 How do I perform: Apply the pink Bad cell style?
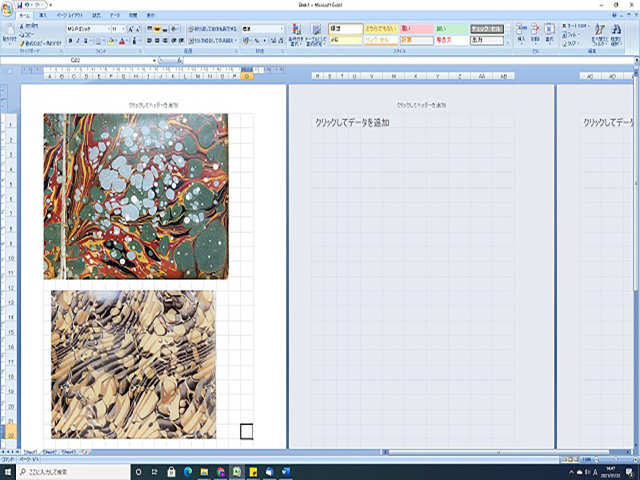point(416,29)
